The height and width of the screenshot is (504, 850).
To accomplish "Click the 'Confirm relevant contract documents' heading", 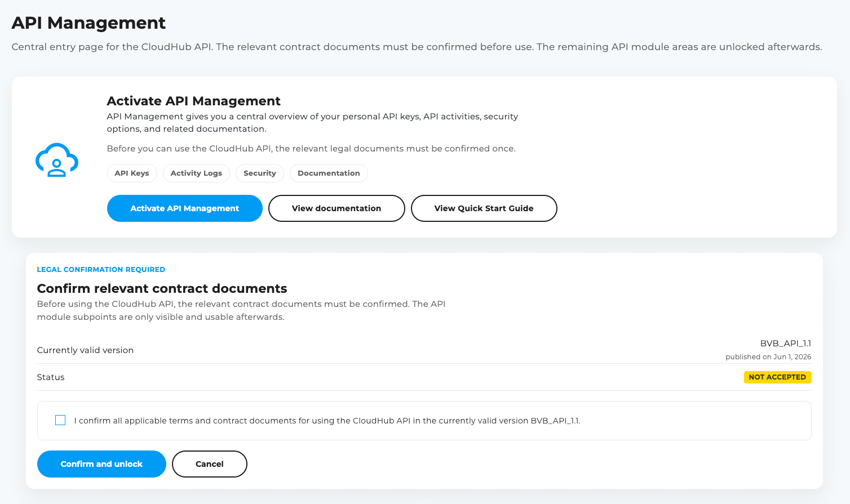I will (x=162, y=288).
